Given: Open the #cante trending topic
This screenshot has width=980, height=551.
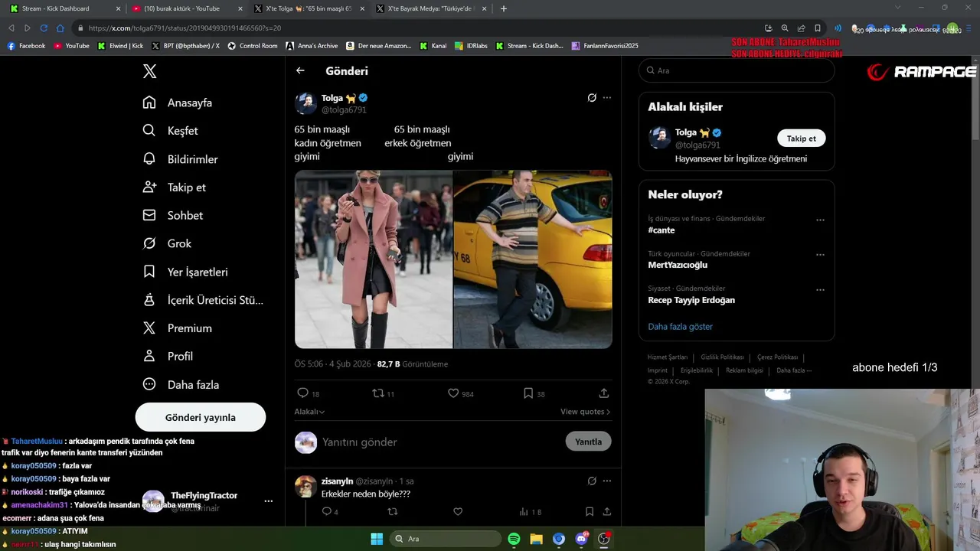Looking at the screenshot, I should [661, 230].
